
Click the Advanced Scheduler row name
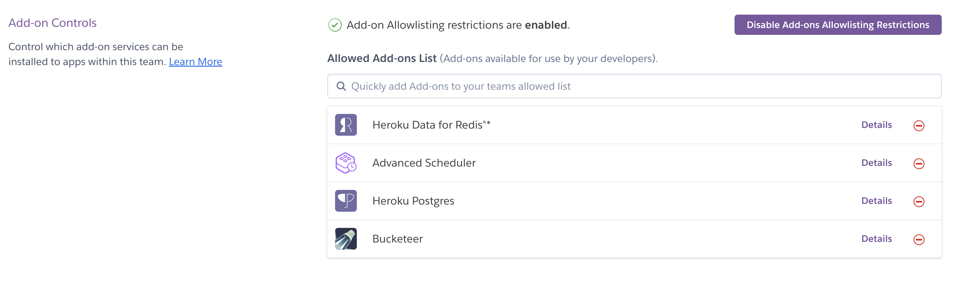tap(423, 163)
